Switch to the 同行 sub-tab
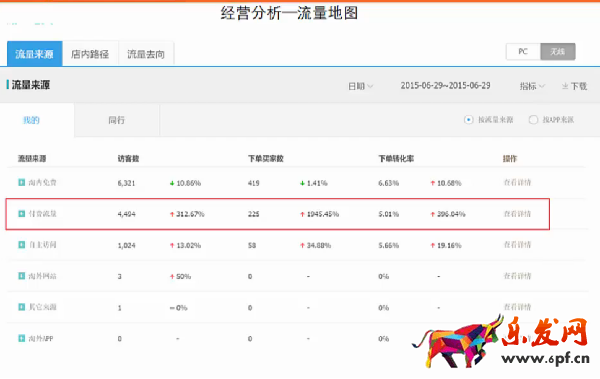The image size is (600, 379). pyautogui.click(x=117, y=120)
